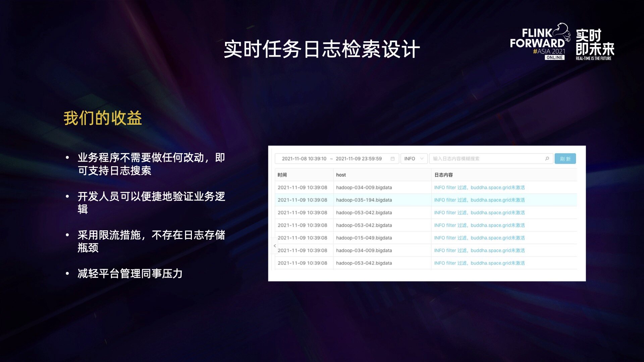Click the 时间 column header
644x362 pixels.
(282, 175)
